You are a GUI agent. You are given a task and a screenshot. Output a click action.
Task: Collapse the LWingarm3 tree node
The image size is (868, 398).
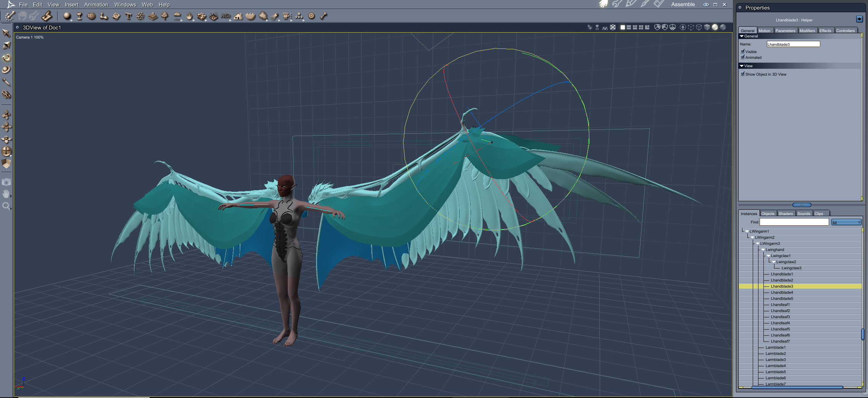[x=758, y=244]
